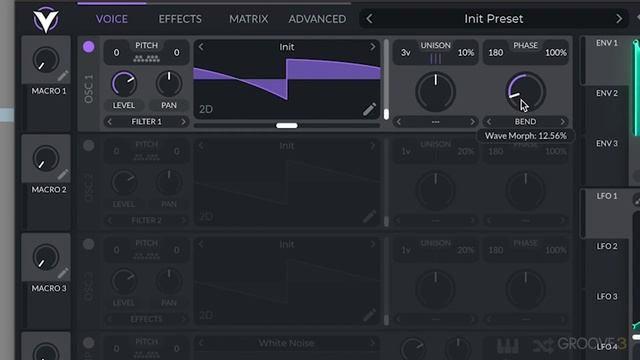Click OSC 2 unison voices 1v value
This screenshot has width=640, height=360.
(405, 151)
